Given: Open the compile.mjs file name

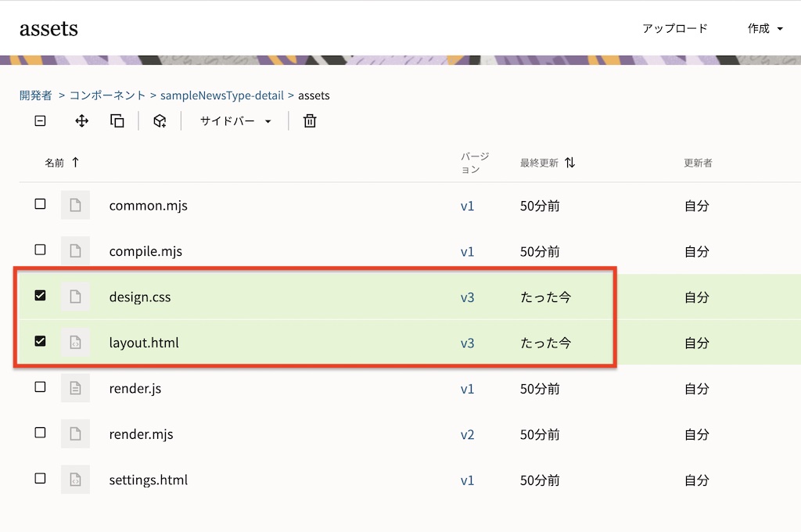Looking at the screenshot, I should (x=145, y=252).
